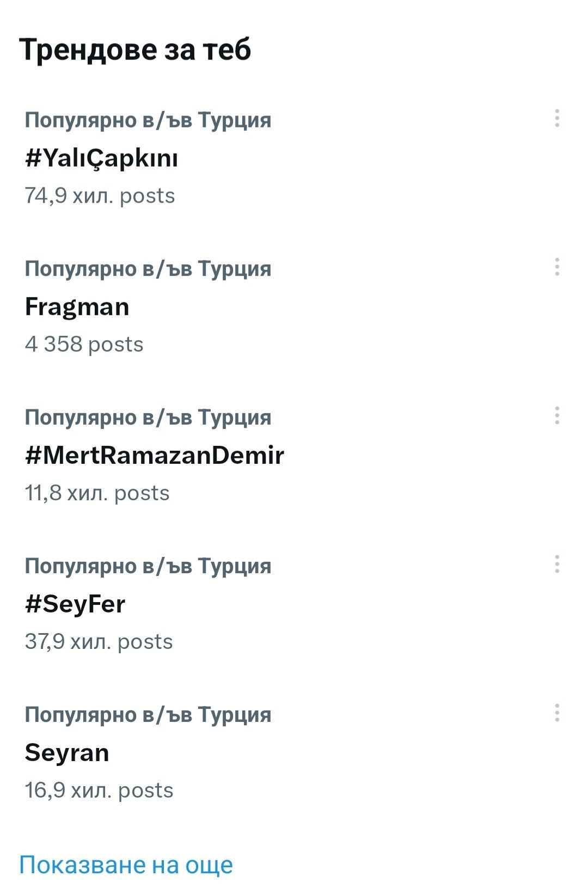Viewport: 588px width, 895px height.
Task: Click 'Популярно в/ъв Турция' label above Seyran
Action: click(148, 714)
